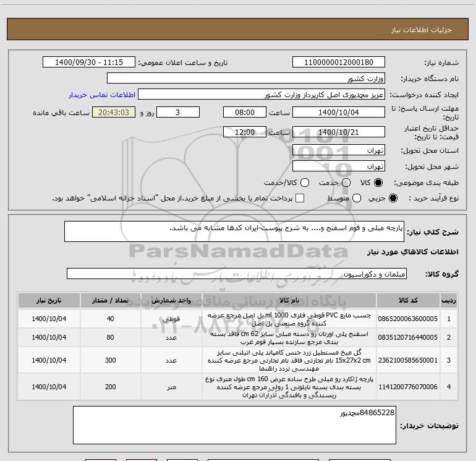
Task: Click the announcement date field 1400/09/30 - 11:15
Action: [89, 62]
